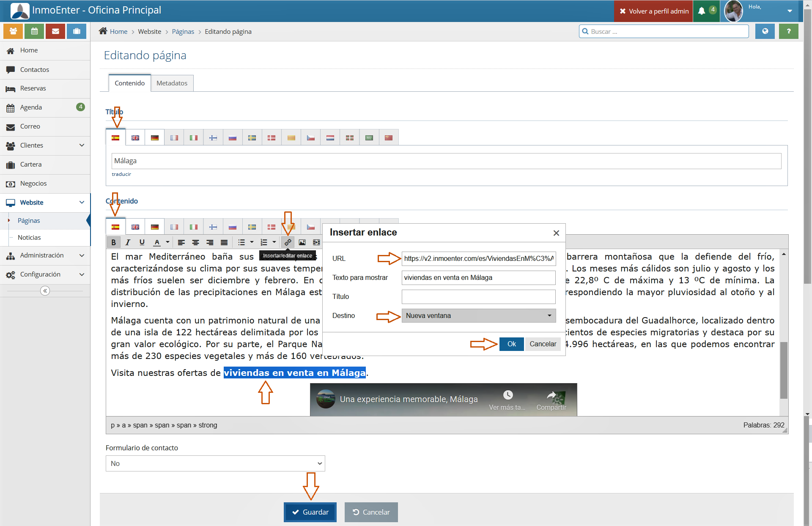Viewport: 812px width, 526px height.
Task: Open the notifications bell icon
Action: [x=702, y=11]
